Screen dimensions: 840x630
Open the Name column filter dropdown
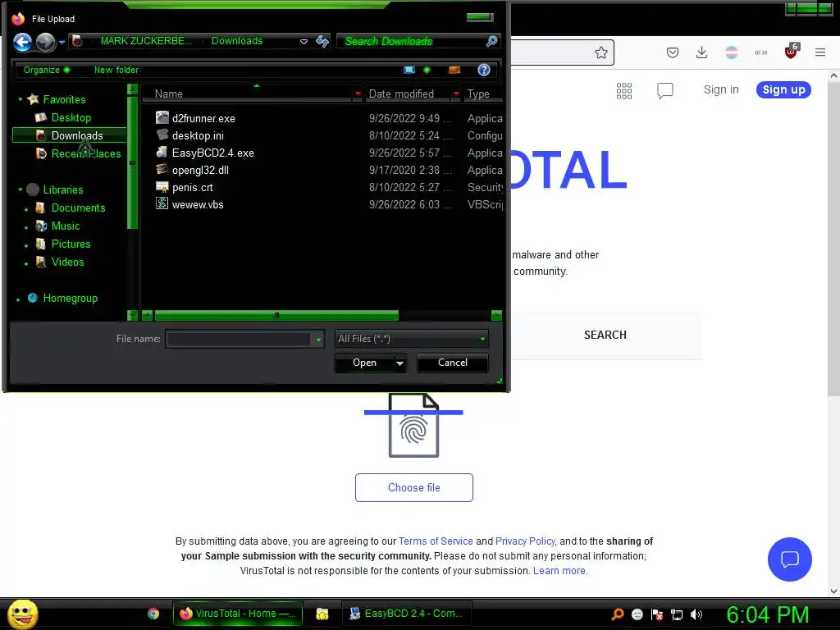(x=358, y=94)
